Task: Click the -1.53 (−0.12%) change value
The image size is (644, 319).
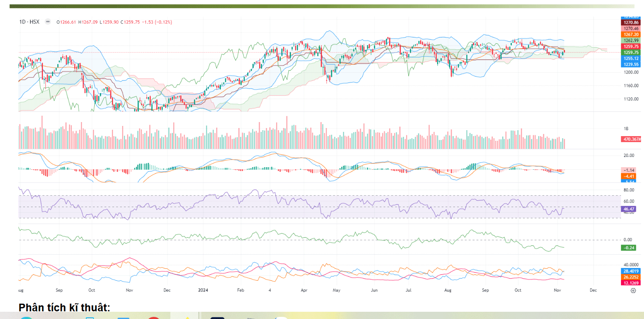Action: point(157,22)
